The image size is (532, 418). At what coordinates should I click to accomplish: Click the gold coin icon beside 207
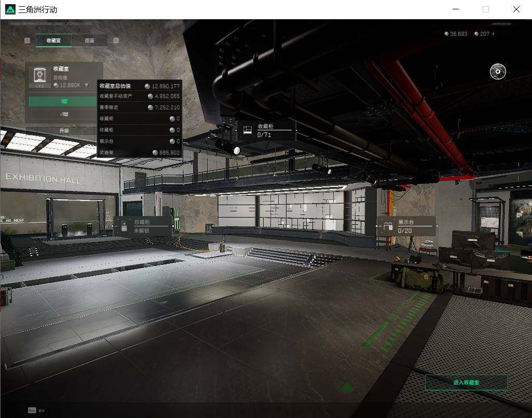coord(476,34)
